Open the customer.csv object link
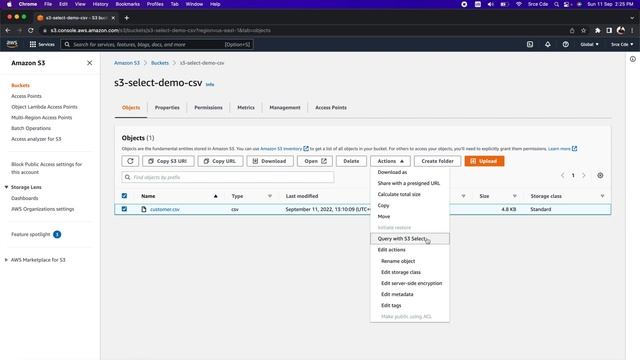 pos(164,209)
